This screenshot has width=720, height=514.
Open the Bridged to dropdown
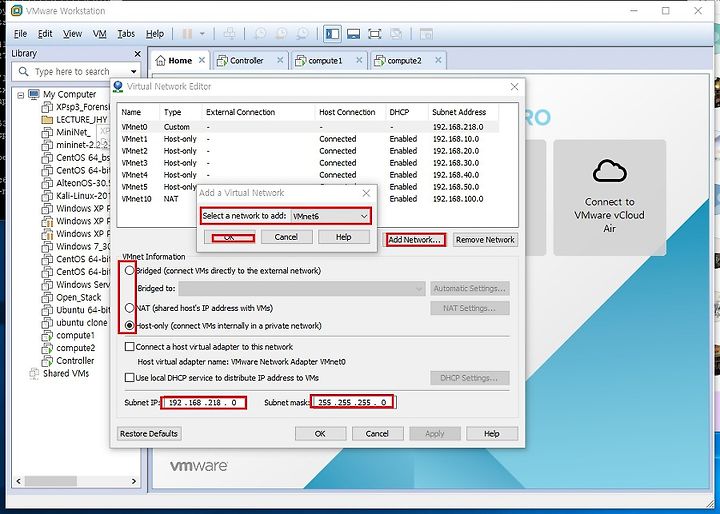tap(302, 288)
